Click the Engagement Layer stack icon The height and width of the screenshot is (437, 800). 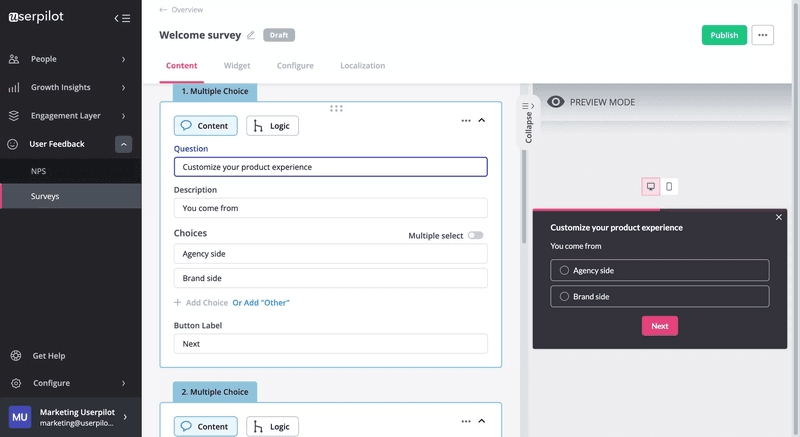pos(14,116)
